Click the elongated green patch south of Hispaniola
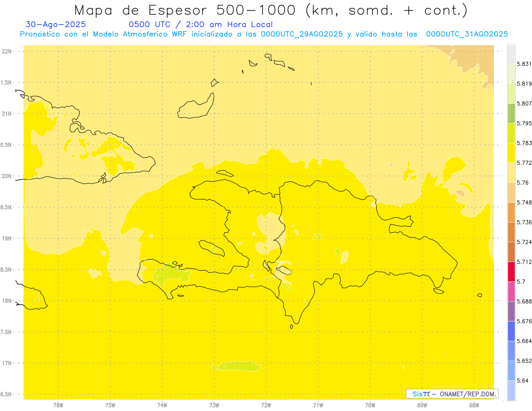The height and width of the screenshot is (411, 532). point(236,366)
